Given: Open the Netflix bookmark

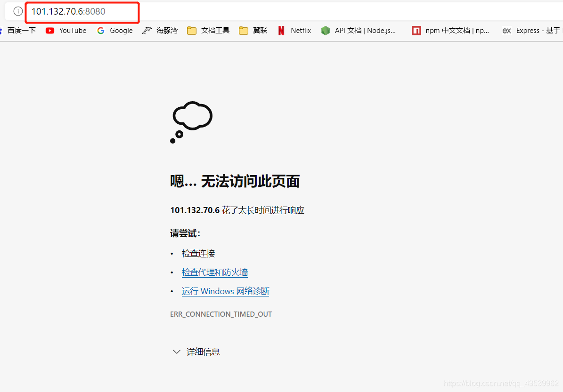Looking at the screenshot, I should pos(294,31).
